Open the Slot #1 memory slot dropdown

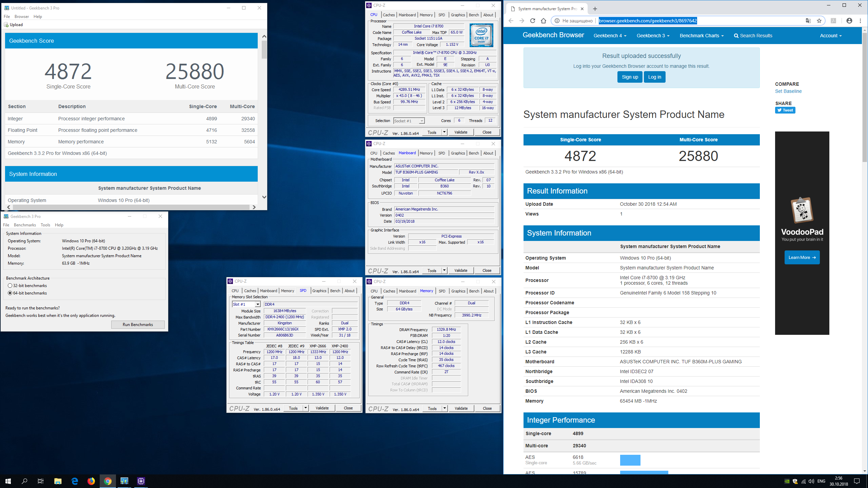point(246,304)
